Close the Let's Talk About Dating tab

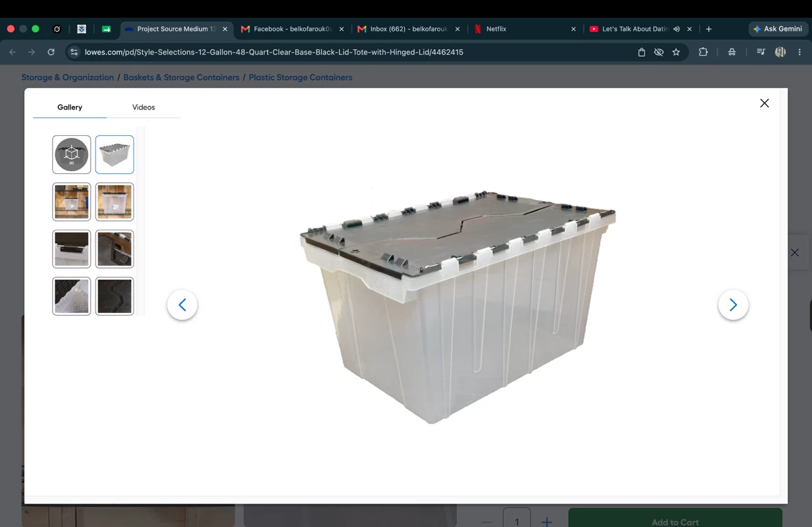[x=690, y=29]
